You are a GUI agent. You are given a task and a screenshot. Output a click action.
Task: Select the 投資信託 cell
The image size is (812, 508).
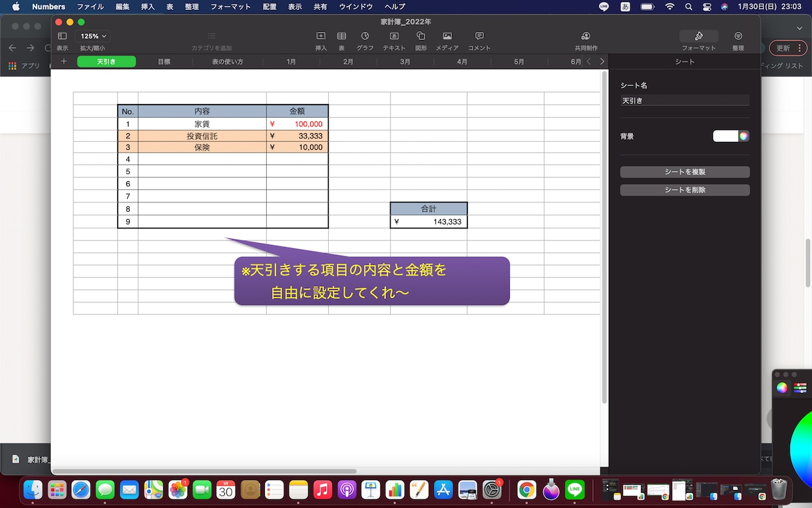point(202,136)
